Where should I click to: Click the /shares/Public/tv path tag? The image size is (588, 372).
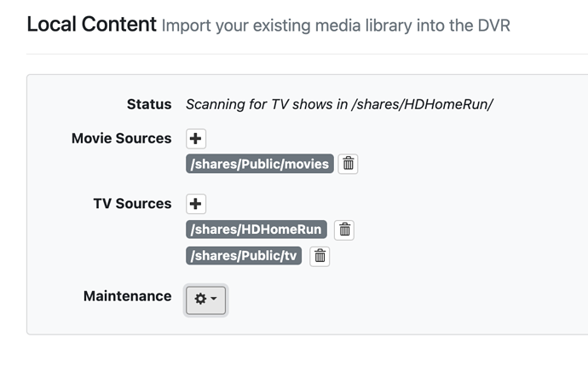click(244, 256)
